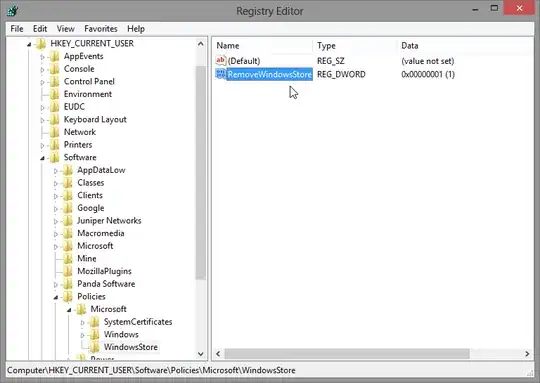540x383 pixels.
Task: Select the (Default) value name
Action: coord(244,61)
